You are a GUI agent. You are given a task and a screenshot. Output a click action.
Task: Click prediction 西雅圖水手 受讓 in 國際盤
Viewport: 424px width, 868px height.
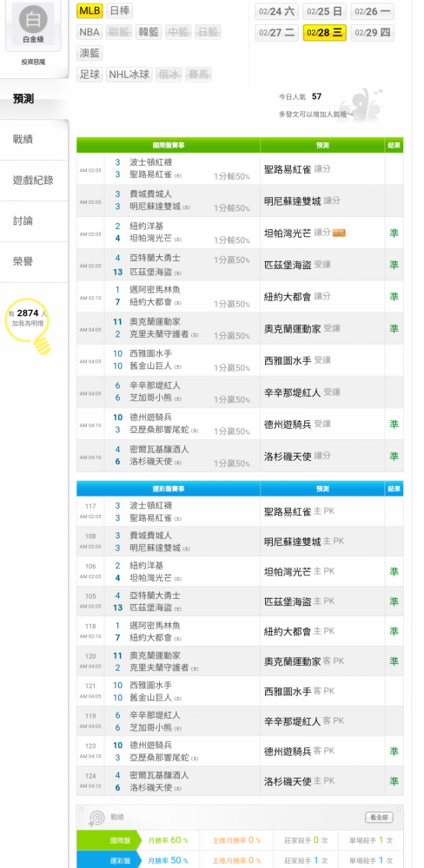click(x=297, y=360)
